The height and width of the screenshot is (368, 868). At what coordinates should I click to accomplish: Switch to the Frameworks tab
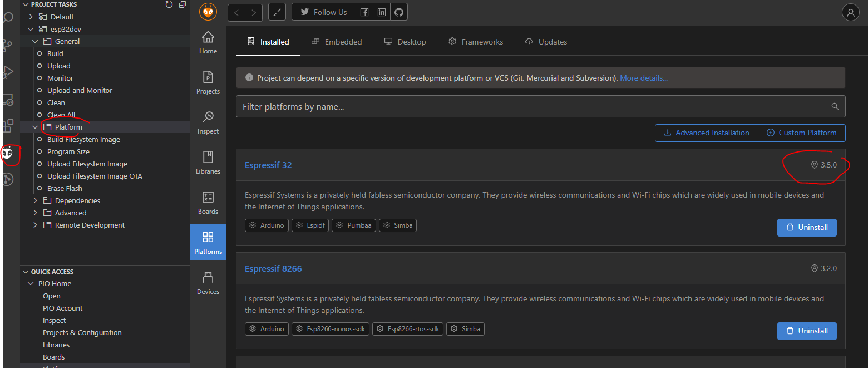(476, 42)
